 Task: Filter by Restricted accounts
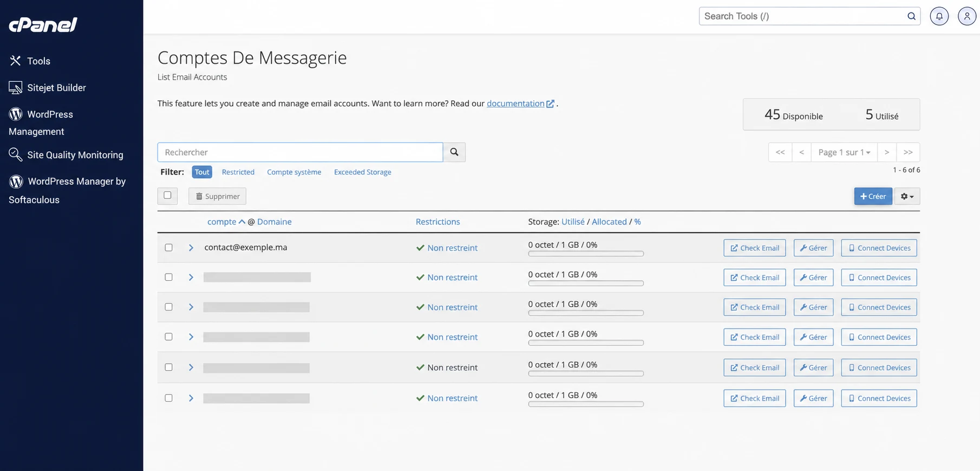point(238,172)
